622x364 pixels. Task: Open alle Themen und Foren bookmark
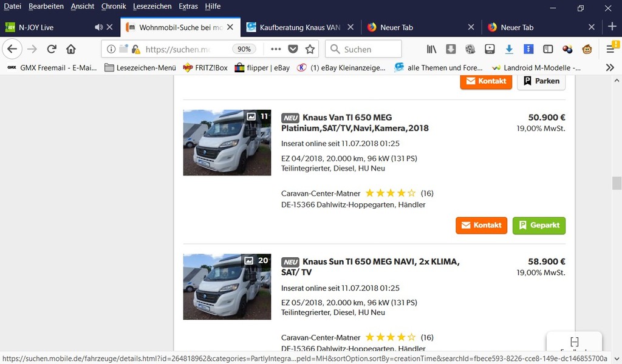(x=439, y=68)
